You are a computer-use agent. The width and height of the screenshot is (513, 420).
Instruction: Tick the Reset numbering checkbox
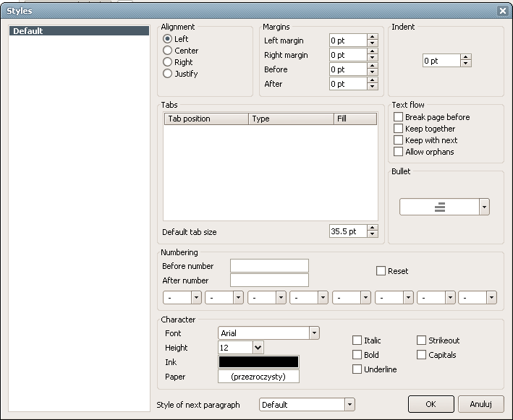coord(381,271)
